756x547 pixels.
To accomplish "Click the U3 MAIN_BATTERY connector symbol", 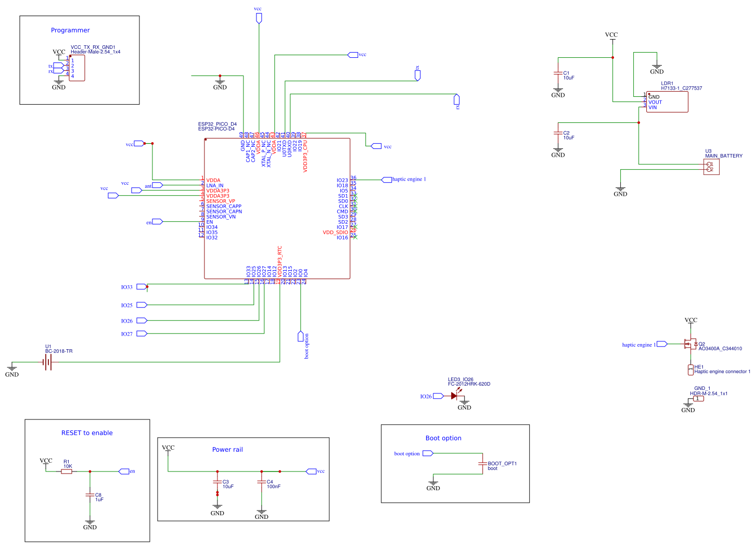I will click(x=710, y=166).
